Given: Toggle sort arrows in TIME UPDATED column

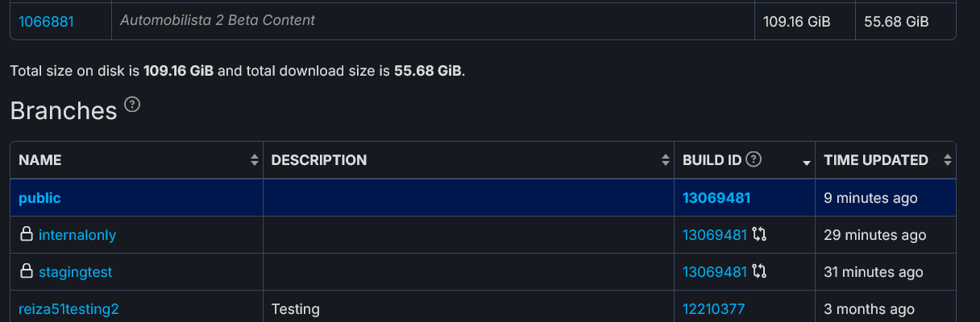Looking at the screenshot, I should point(947,160).
